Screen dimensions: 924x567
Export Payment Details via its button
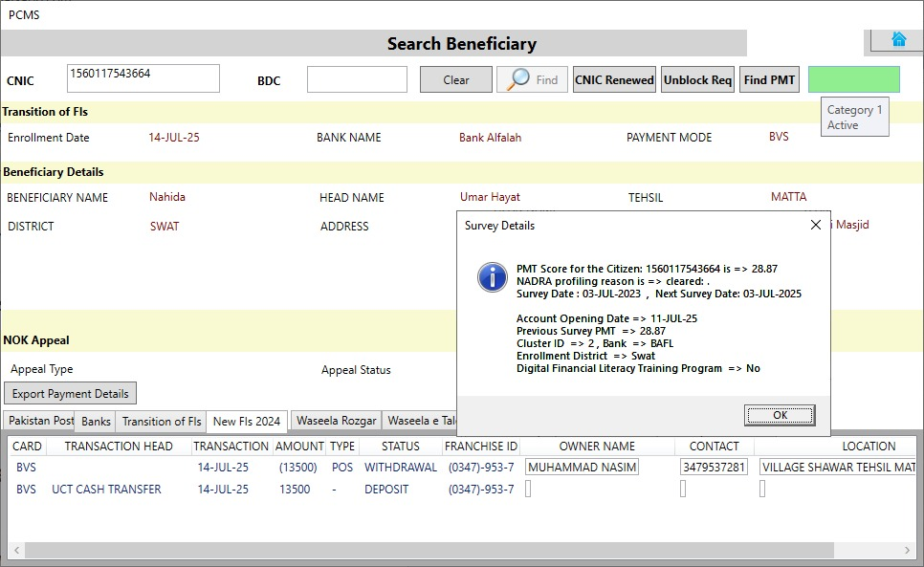point(70,393)
